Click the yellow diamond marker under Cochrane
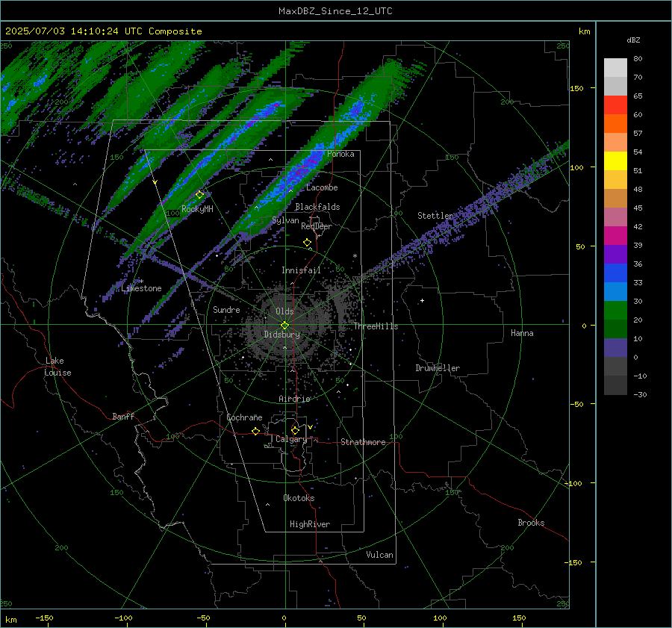The height and width of the screenshot is (628, 672). (256, 432)
